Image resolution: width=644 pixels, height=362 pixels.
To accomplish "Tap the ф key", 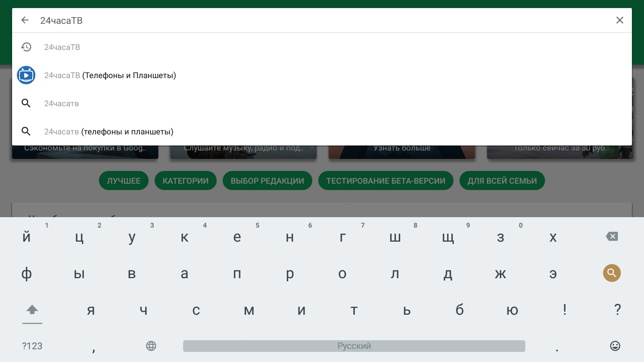I will pos(26,274).
